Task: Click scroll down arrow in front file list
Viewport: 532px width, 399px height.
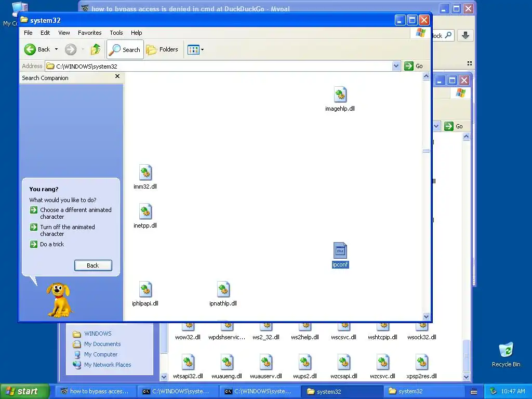Action: [426, 316]
